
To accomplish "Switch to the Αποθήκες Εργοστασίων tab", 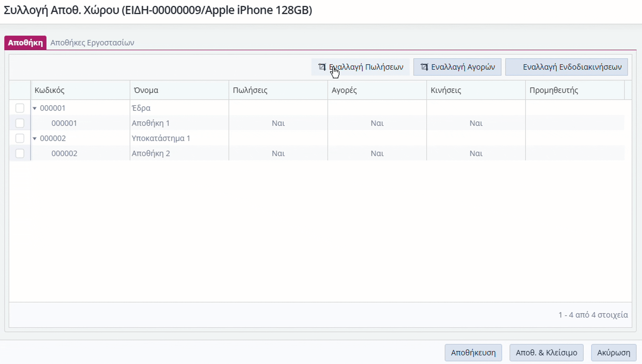I will (x=92, y=43).
